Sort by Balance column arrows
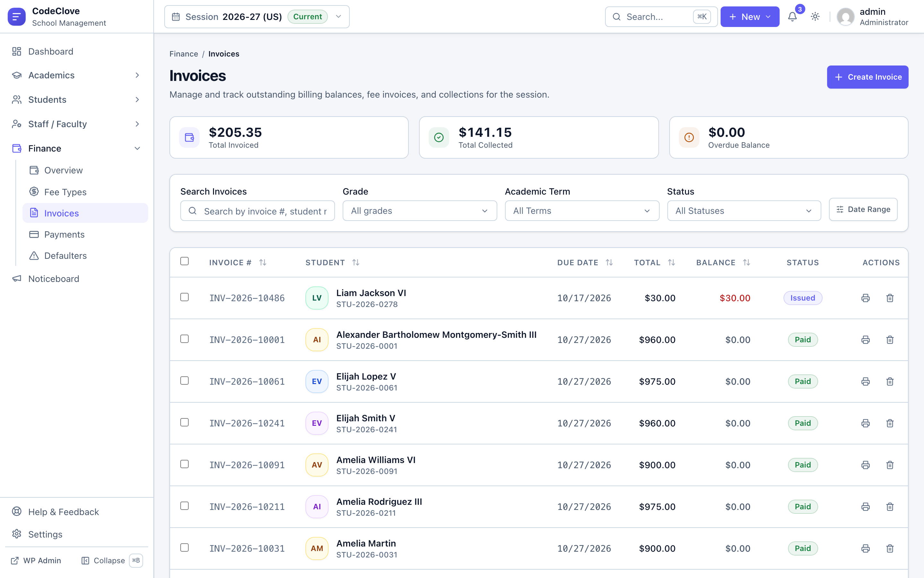 pos(747,262)
